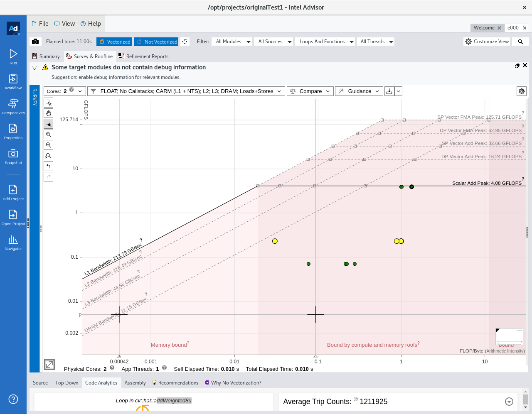Collapse the debug information warning message
The height and width of the screenshot is (414, 532).
click(34, 68)
